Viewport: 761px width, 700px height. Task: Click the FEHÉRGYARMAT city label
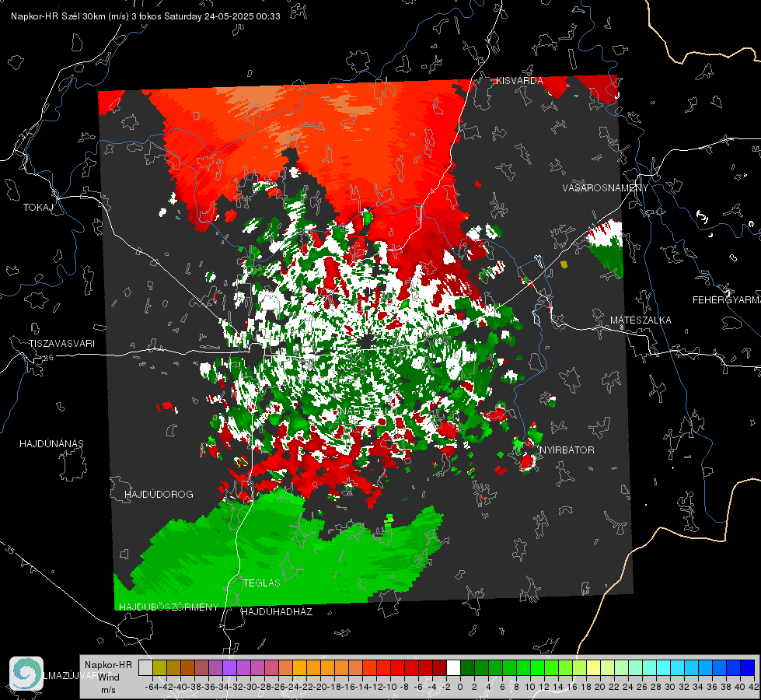coord(727,300)
